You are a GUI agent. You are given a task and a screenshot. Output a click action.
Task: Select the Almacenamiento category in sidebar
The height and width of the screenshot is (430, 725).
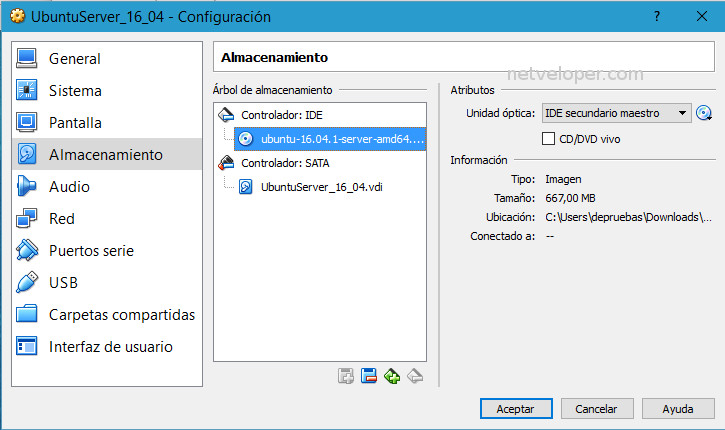[107, 154]
